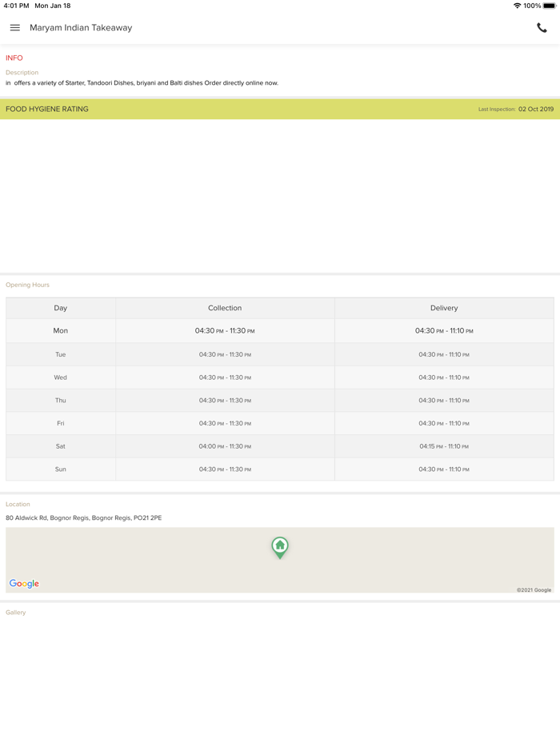Image resolution: width=560 pixels, height=747 pixels.
Task: Click the Delivery column header
Action: pos(444,308)
